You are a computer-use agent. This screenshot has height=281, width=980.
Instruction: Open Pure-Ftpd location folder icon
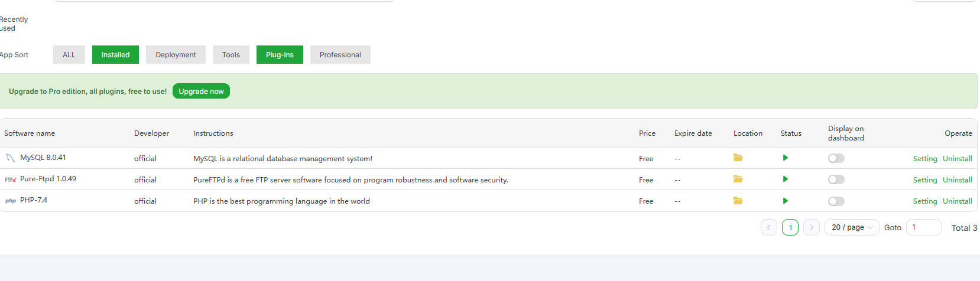[x=738, y=179]
